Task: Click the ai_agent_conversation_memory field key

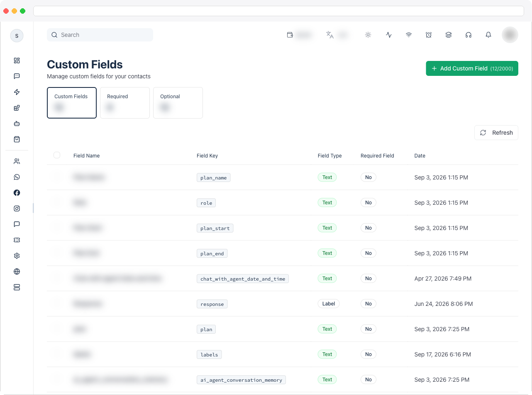Action: click(241, 380)
